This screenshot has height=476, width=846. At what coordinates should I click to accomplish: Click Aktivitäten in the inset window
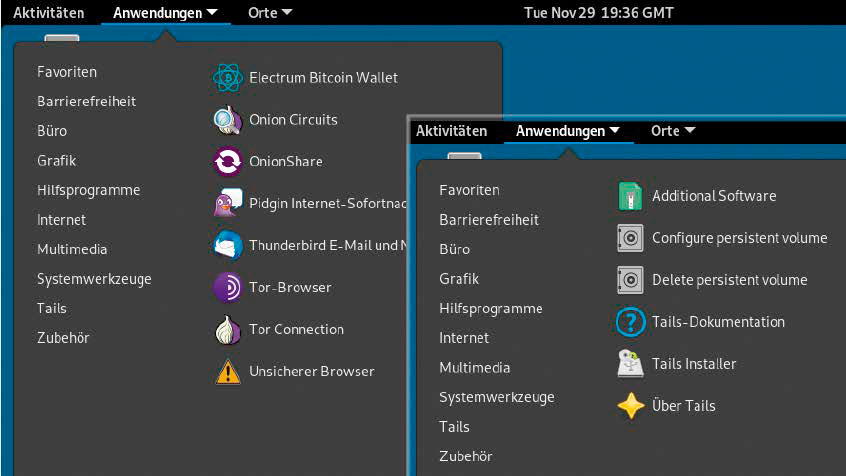click(452, 131)
